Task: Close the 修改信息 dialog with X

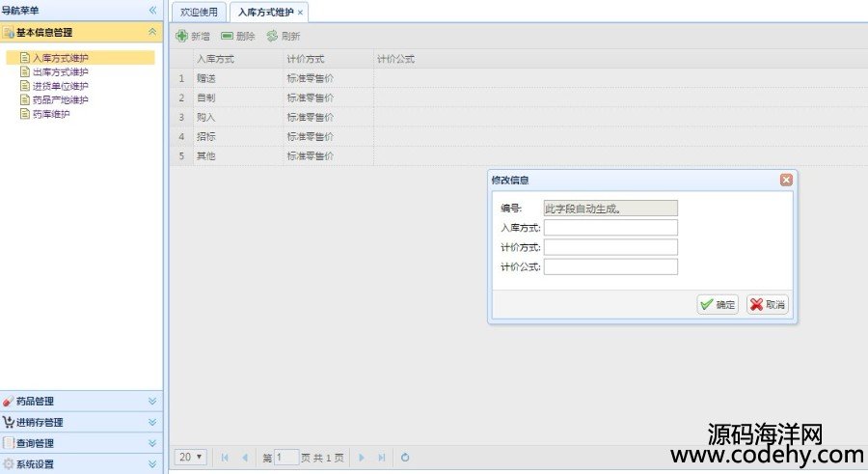Action: point(786,180)
